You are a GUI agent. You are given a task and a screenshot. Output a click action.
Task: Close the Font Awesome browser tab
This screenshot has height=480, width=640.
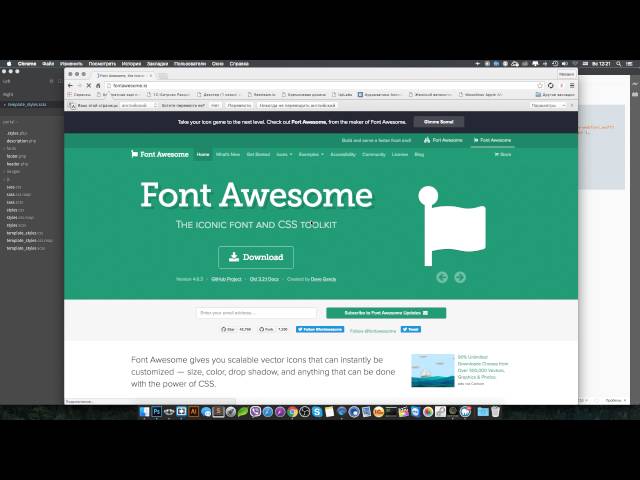point(151,76)
